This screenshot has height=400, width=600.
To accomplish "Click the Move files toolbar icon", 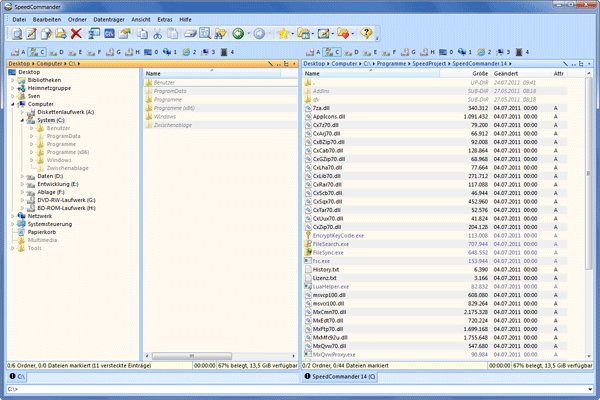I will 61,34.
